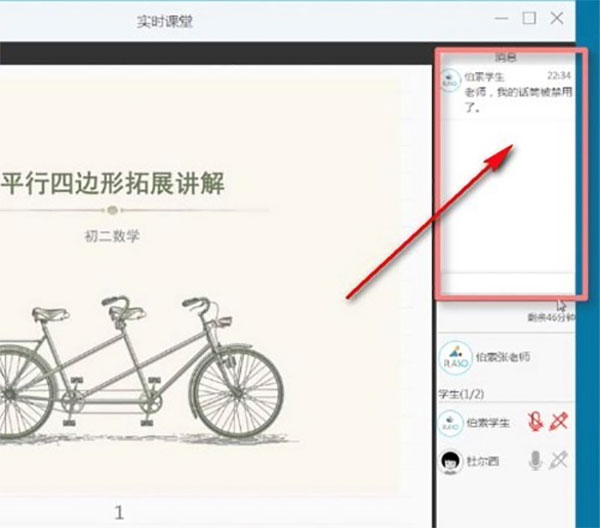This screenshot has width=600, height=528.
Task: Click 杜尔西's cartoon avatar
Action: (x=451, y=461)
